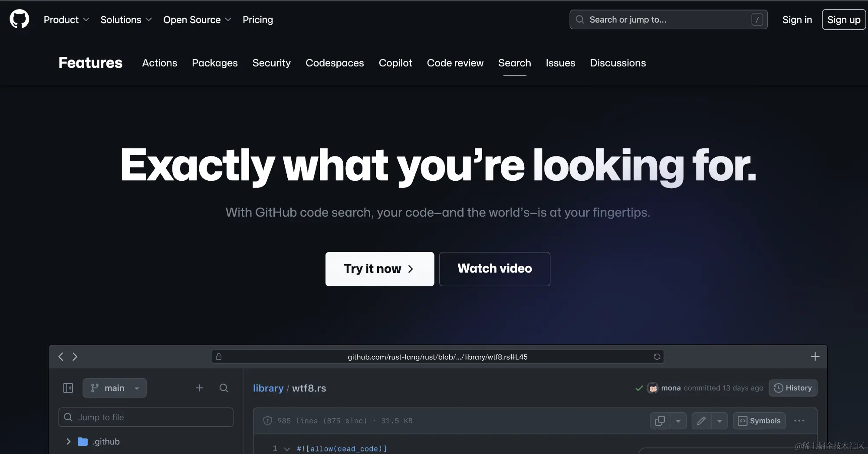Open the Features heading link

tap(90, 63)
